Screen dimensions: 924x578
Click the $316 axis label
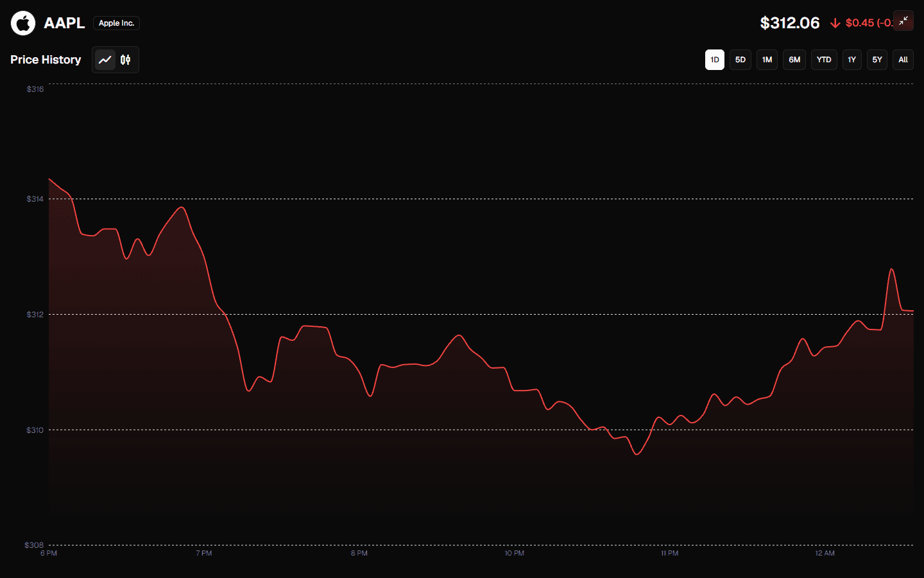click(35, 89)
